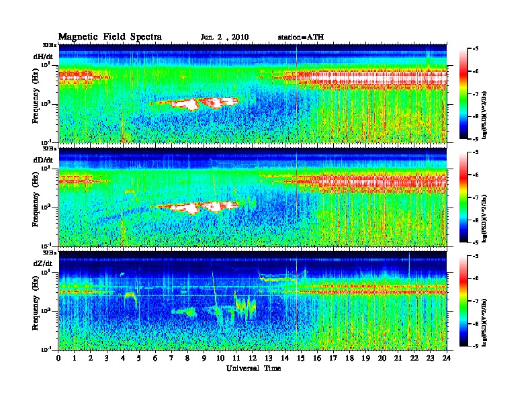The height and width of the screenshot is (411, 532).
Task: Click the 10^1 frequency tick of the dZ/dt panel
Action: point(45,272)
